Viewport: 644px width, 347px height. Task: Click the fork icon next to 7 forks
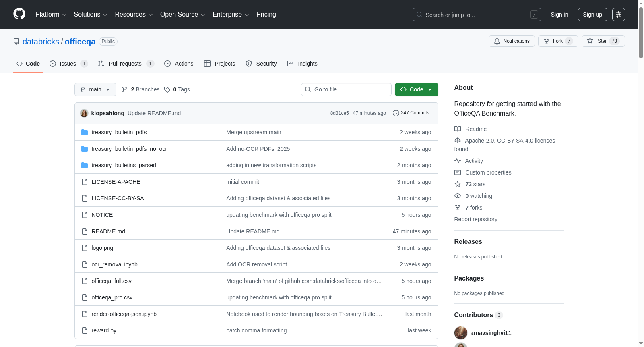pyautogui.click(x=458, y=208)
